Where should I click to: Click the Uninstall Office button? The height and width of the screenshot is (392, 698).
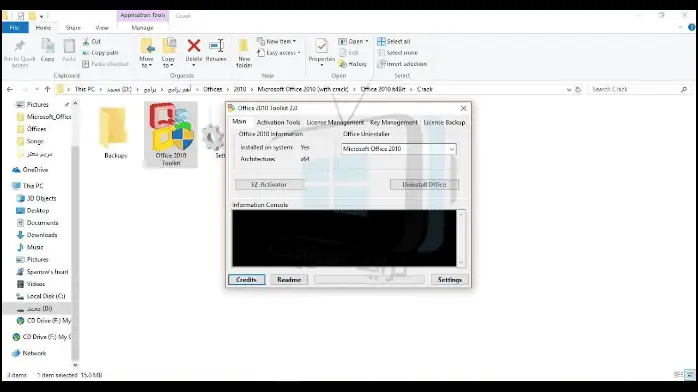424,185
